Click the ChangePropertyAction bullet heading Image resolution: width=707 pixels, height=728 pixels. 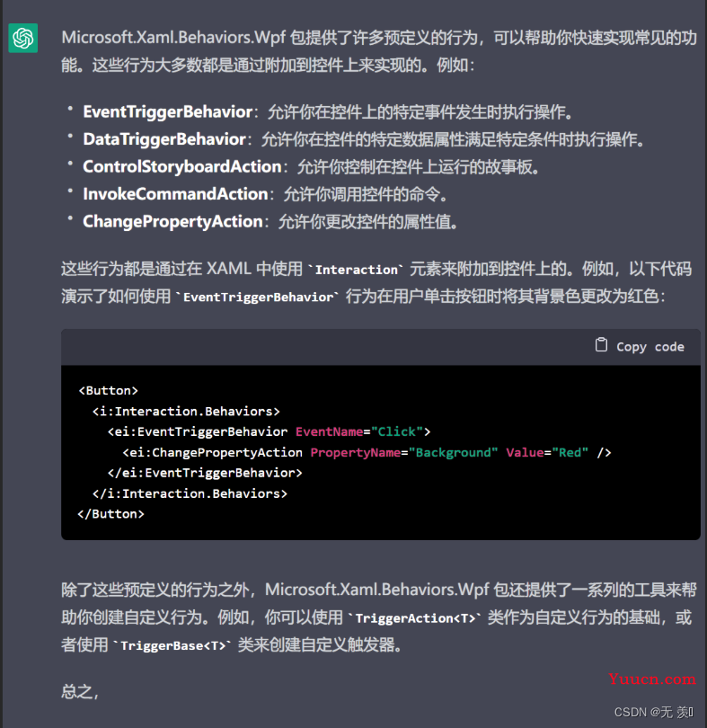[x=172, y=222]
